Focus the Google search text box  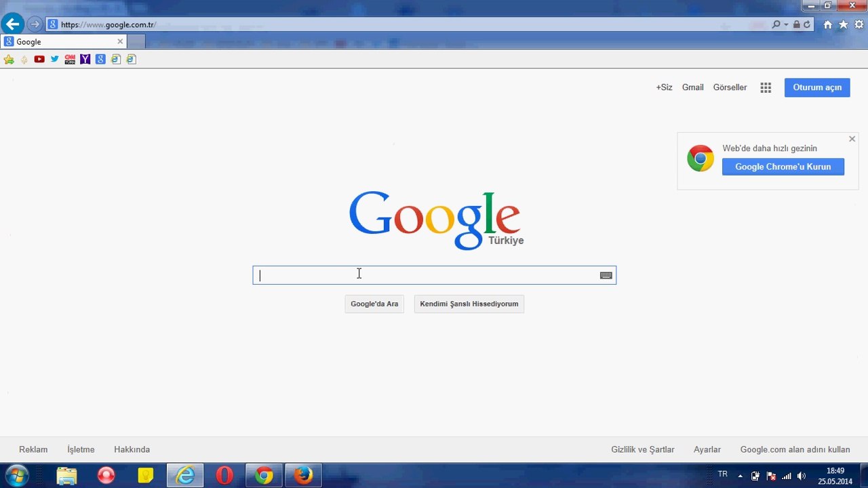434,275
